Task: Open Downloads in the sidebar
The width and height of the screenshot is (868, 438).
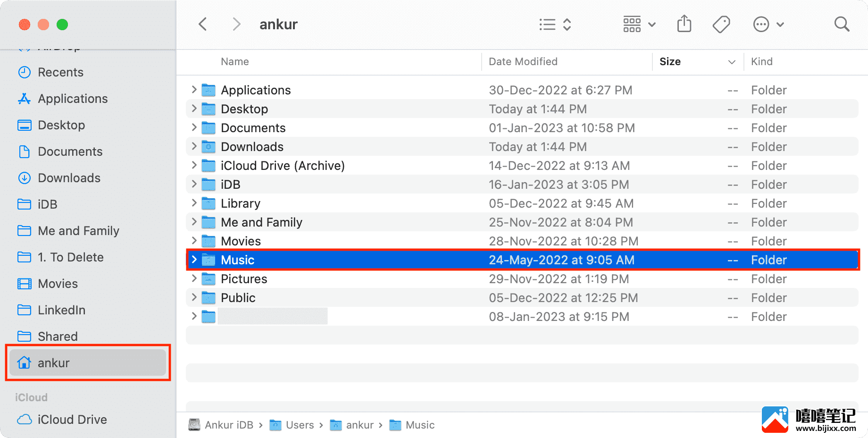Action: click(x=59, y=178)
